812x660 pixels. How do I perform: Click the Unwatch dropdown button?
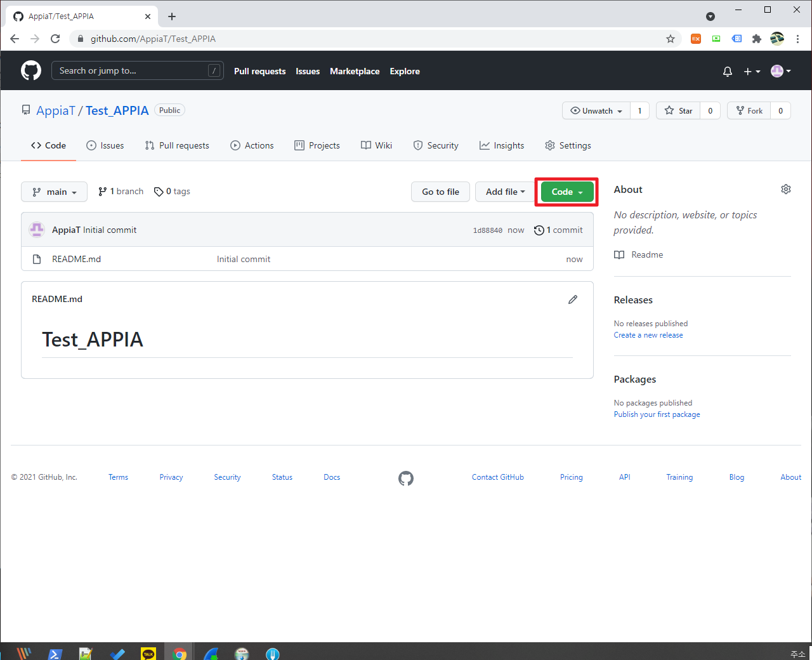pyautogui.click(x=596, y=110)
